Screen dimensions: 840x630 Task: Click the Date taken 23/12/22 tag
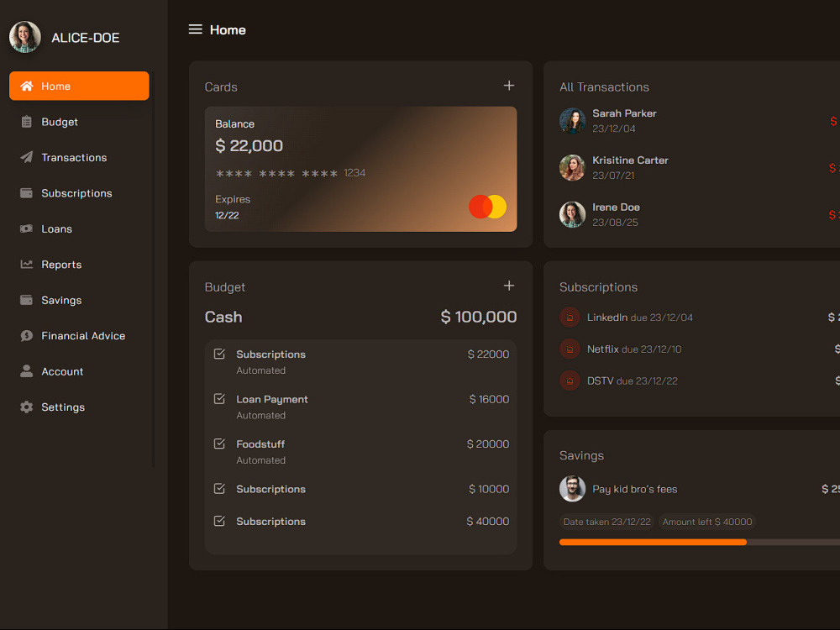pos(607,522)
